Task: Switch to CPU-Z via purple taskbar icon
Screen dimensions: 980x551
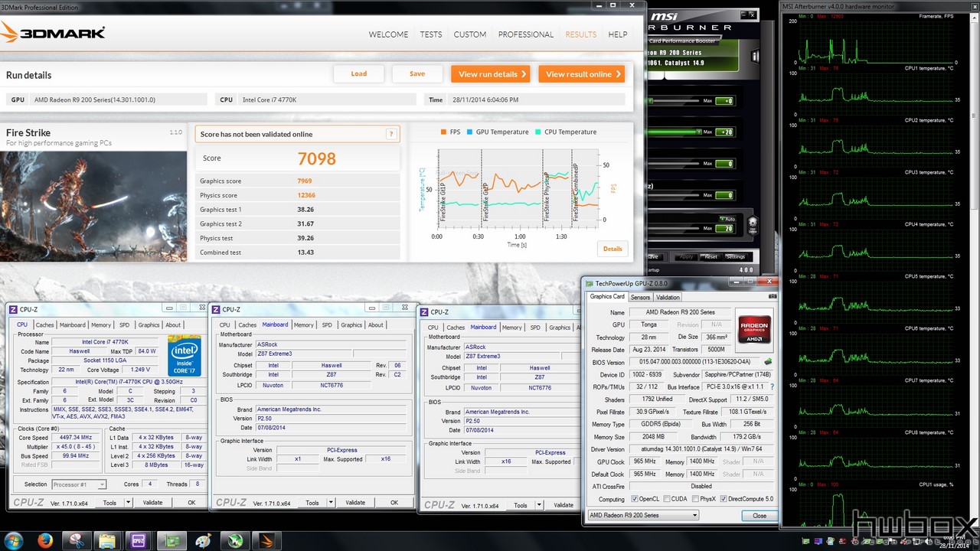Action: [139, 541]
